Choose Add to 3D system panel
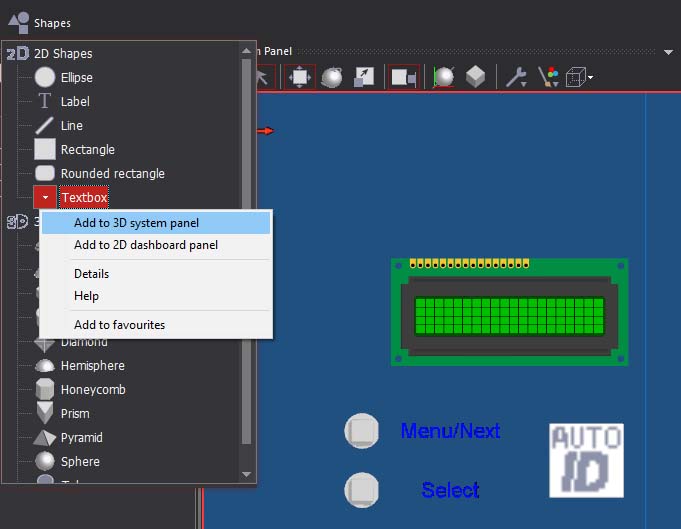 (156, 223)
